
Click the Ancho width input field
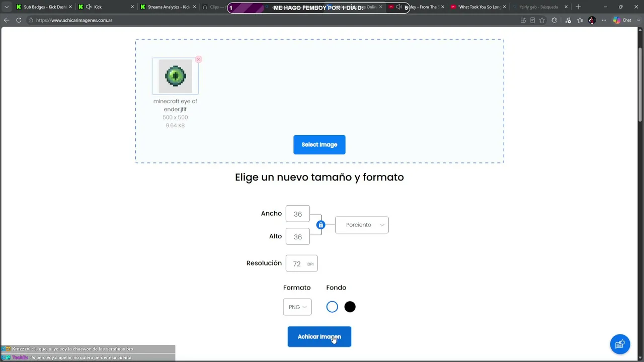click(x=298, y=214)
